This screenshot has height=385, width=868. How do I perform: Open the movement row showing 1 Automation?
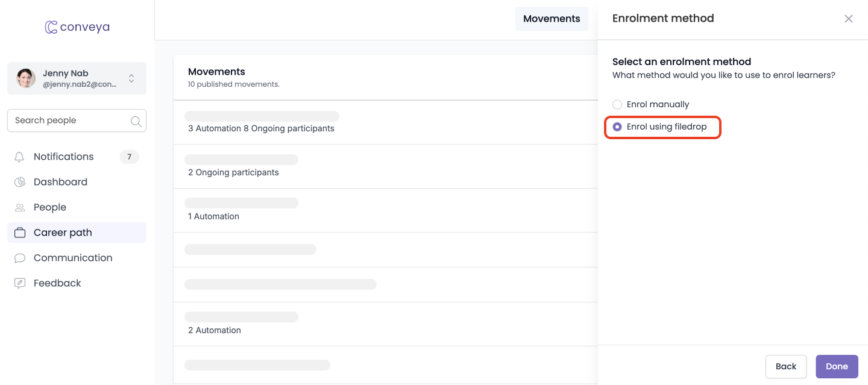point(386,210)
